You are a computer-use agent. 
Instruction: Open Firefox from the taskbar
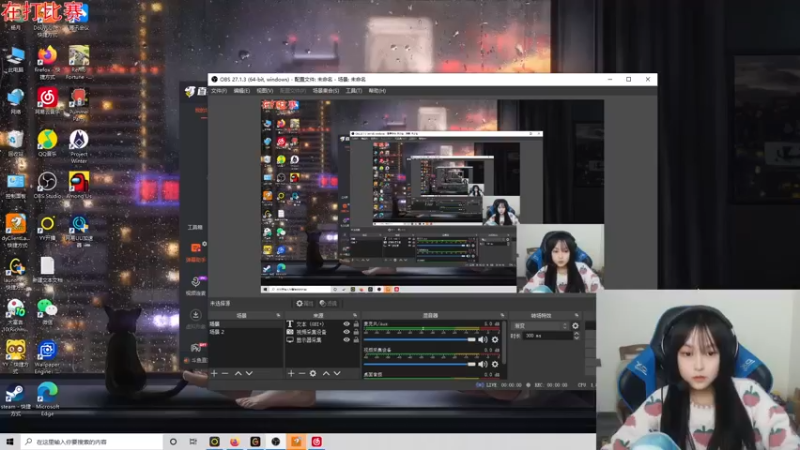click(x=235, y=441)
